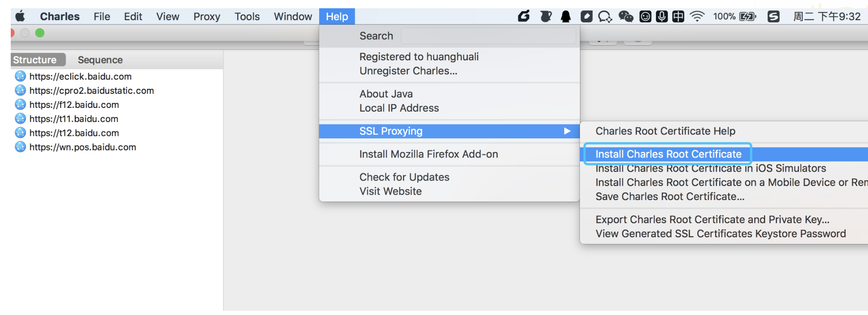Screen dimensions: 868x315
Task: Click the globe icon beside cpro2.baidustatic.com
Action: pyautogui.click(x=20, y=90)
